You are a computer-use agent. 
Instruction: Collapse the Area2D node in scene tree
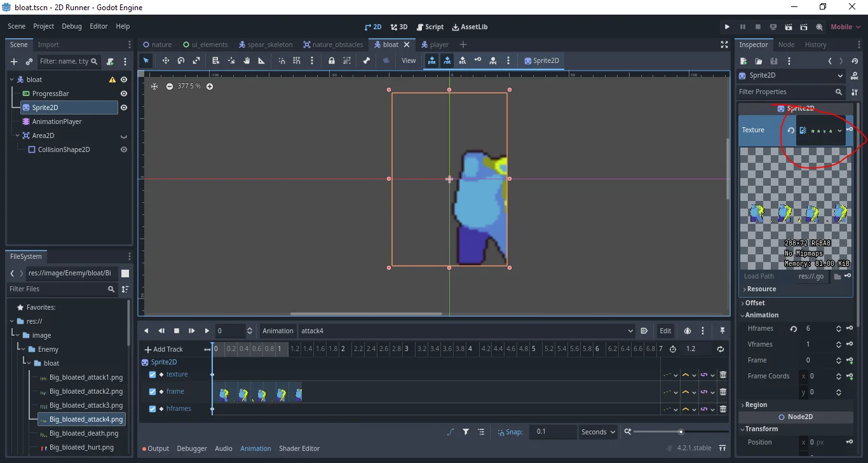click(17, 135)
